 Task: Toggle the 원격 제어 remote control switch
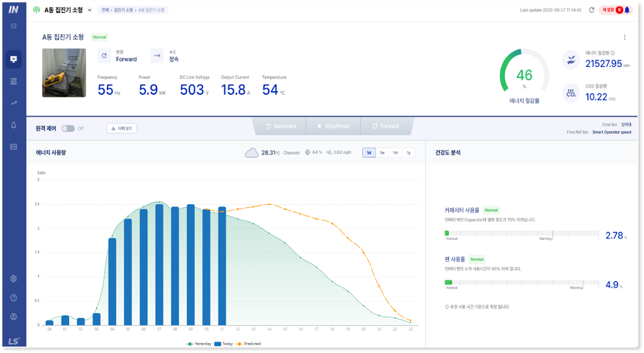point(68,128)
